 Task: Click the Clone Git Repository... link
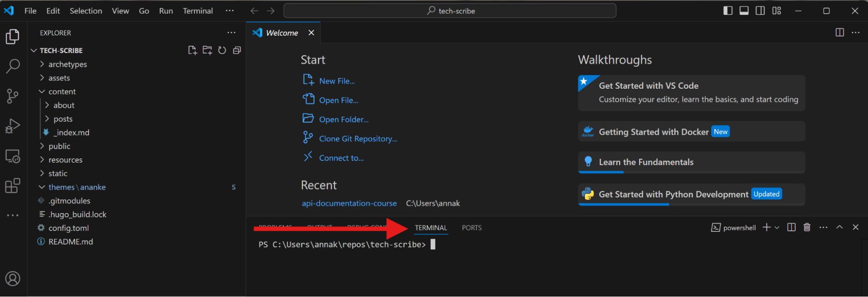[x=358, y=139]
